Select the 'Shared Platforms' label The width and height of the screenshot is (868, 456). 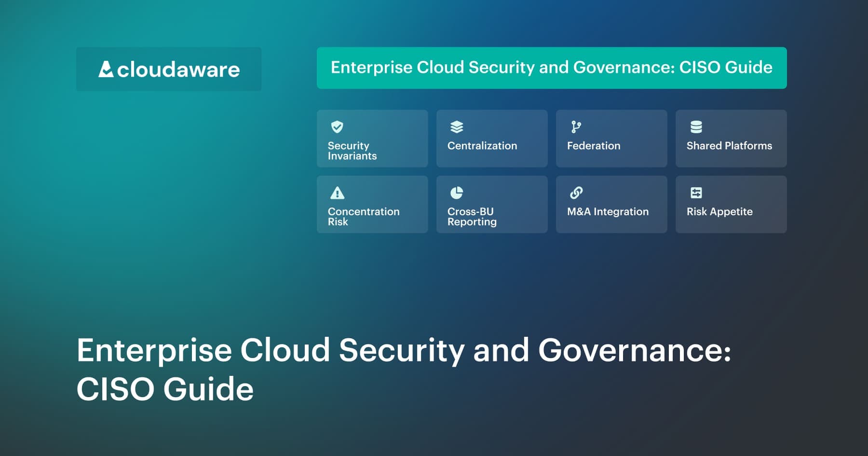point(729,146)
